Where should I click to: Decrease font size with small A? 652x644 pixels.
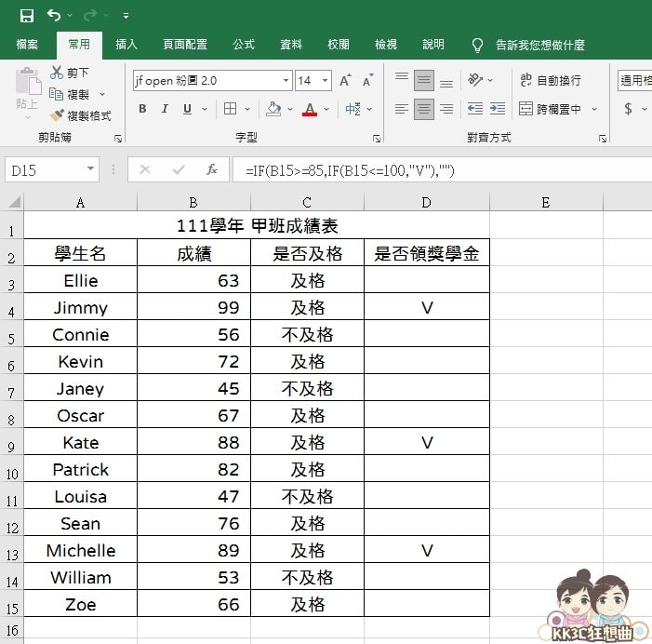pos(368,80)
